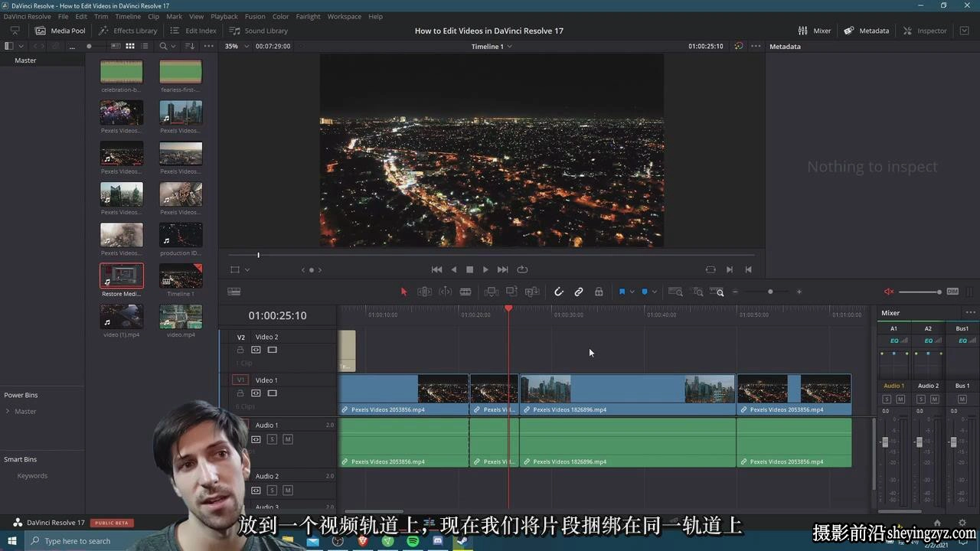This screenshot has height=551, width=980.
Task: Stop playback in viewer
Action: pyautogui.click(x=469, y=269)
